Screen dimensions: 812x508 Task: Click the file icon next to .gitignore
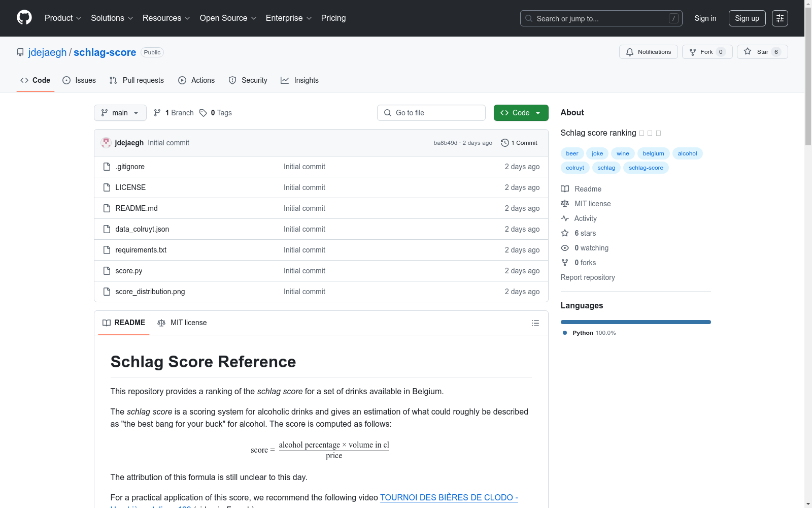pos(107,167)
